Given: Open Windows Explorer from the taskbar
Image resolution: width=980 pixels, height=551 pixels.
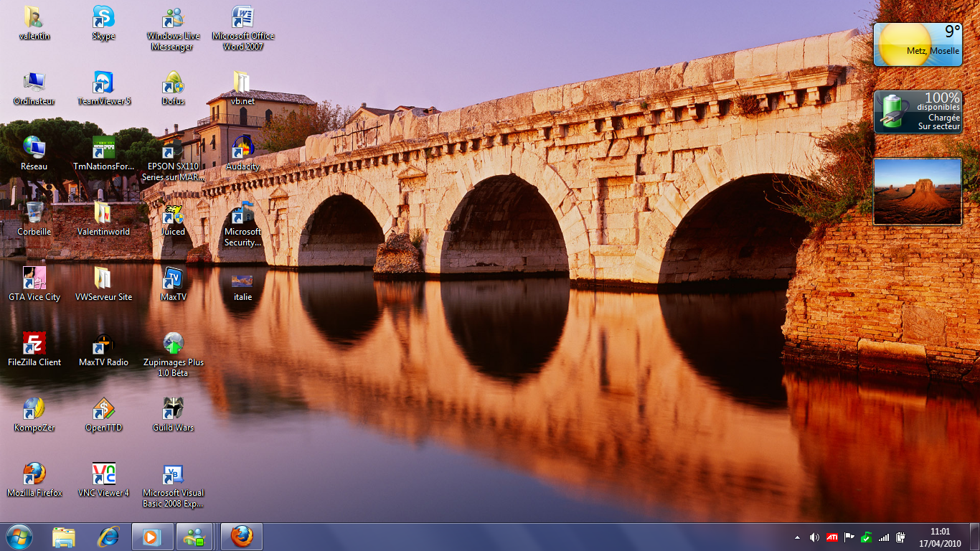Looking at the screenshot, I should (64, 537).
